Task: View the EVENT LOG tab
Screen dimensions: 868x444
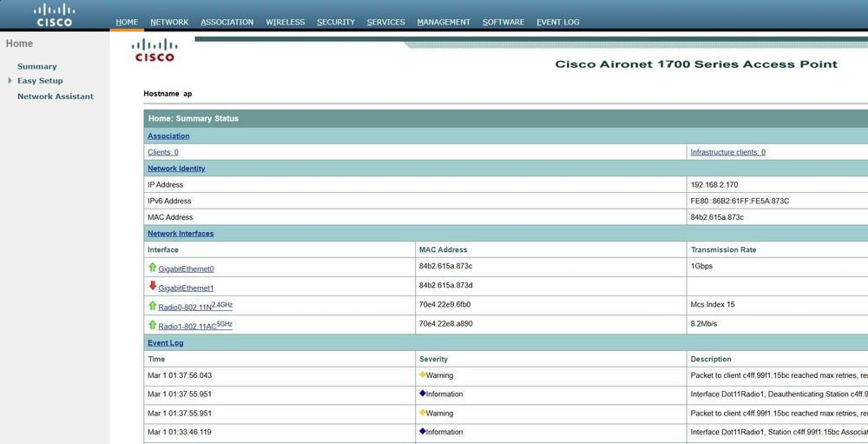Action: 558,23
